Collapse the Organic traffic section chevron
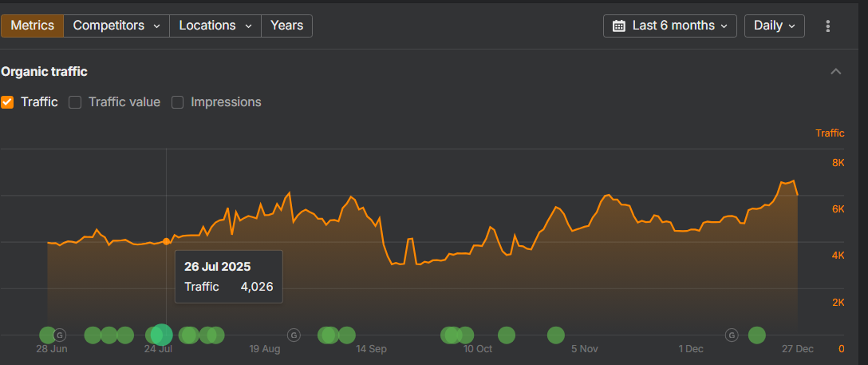The image size is (868, 365). 836,71
